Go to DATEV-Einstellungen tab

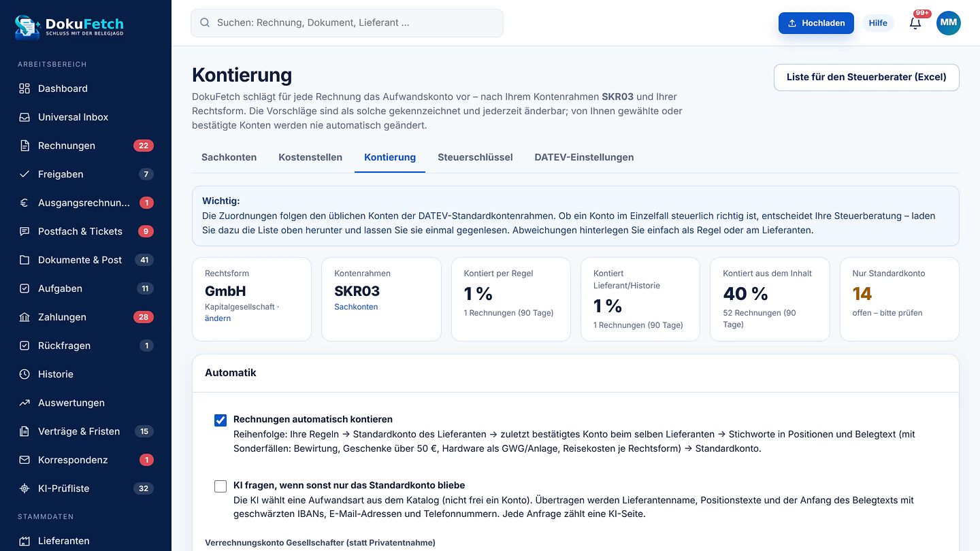point(584,157)
